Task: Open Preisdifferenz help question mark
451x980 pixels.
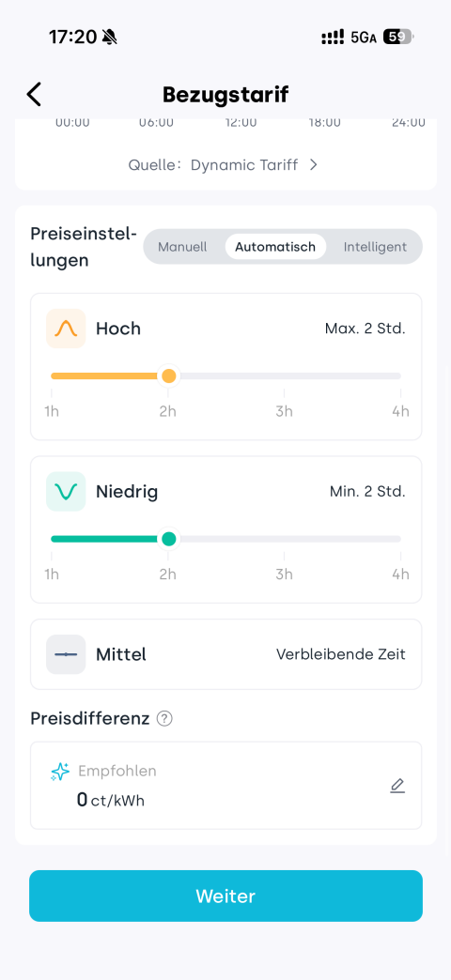Action: coord(164,719)
